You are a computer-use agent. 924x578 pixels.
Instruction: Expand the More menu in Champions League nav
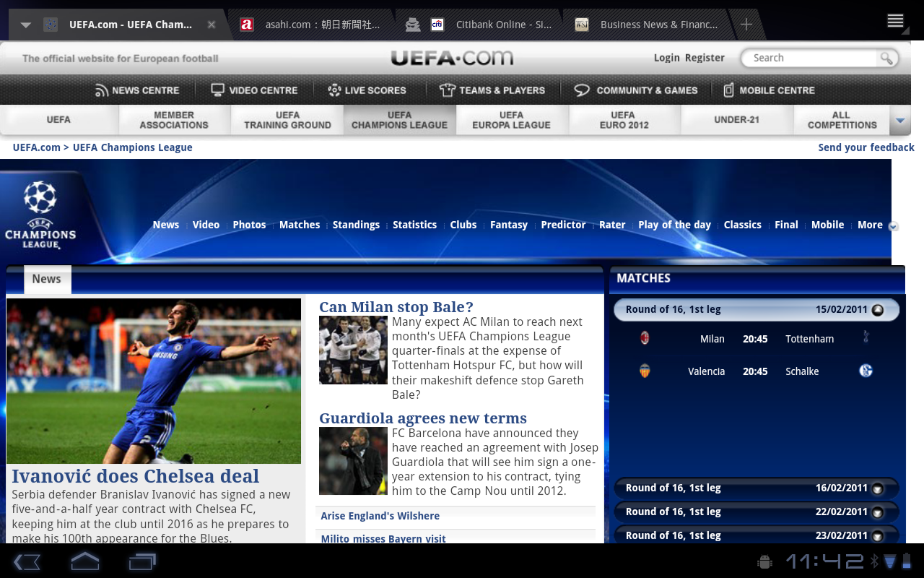[x=893, y=226]
